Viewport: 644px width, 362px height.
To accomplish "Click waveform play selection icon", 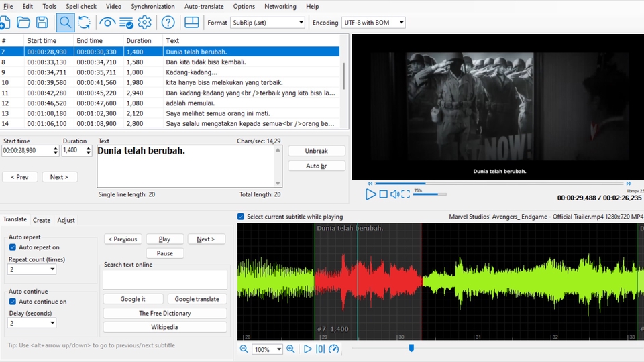I will coord(308,349).
